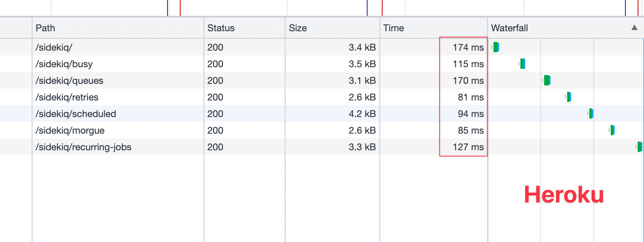Click the Size column header
Viewport: 644px width, 242px height.
pos(298,28)
